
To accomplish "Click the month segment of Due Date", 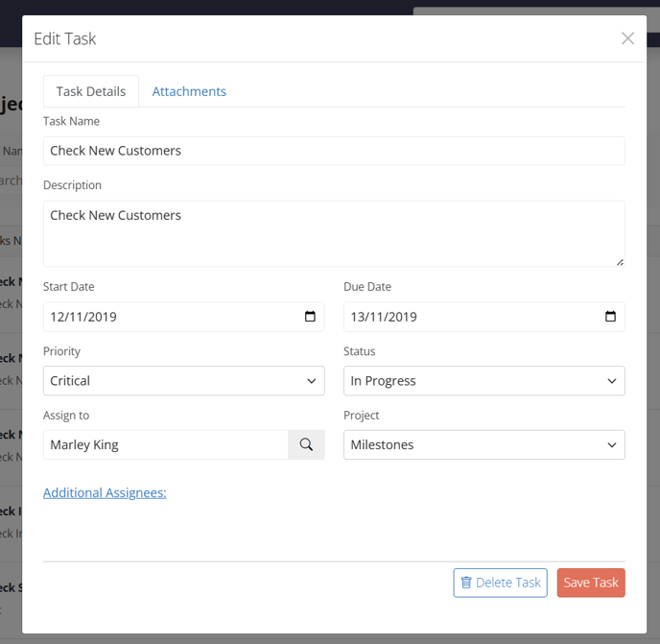I will [380, 317].
